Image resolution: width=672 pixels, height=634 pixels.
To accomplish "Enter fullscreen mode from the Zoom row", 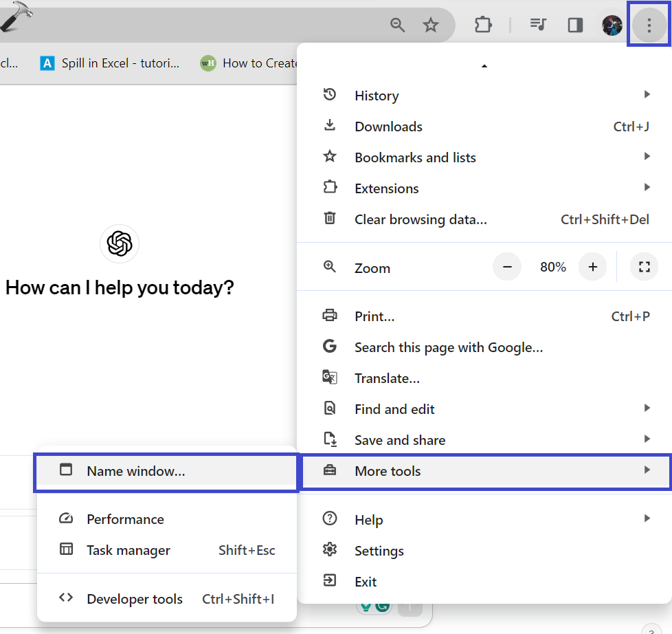I will [644, 267].
